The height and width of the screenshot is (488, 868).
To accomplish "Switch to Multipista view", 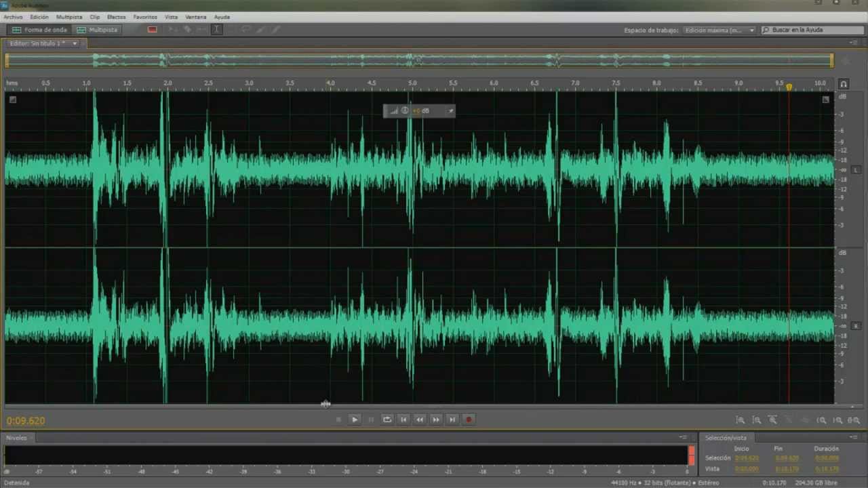I will (97, 30).
